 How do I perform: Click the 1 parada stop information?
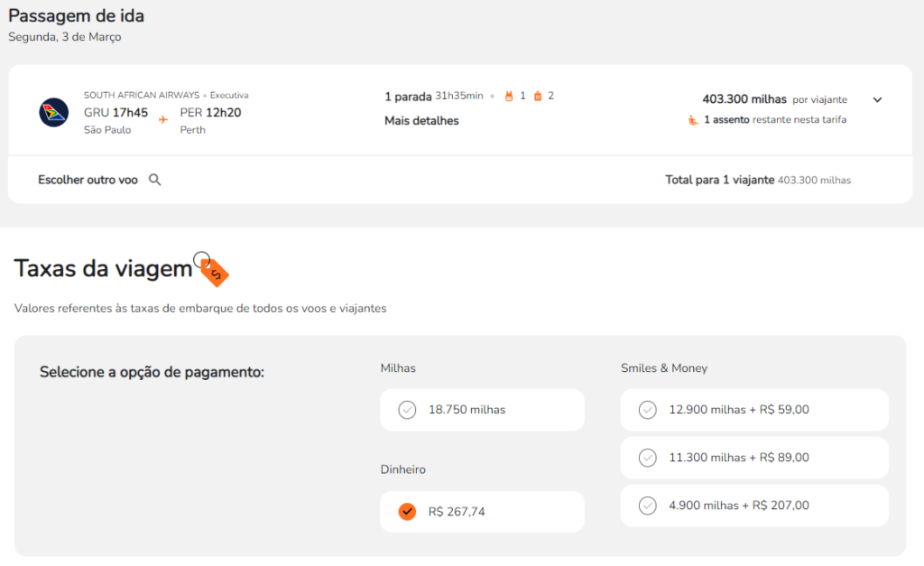point(408,97)
